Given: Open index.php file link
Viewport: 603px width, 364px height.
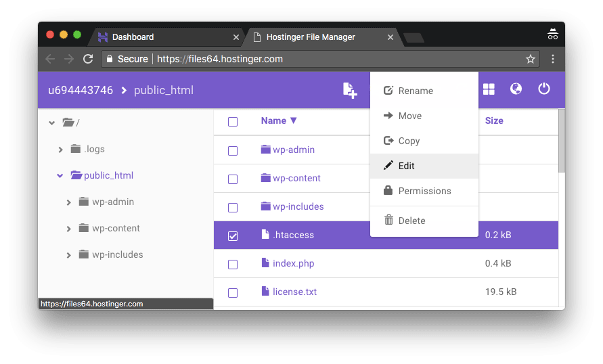Looking at the screenshot, I should (294, 263).
